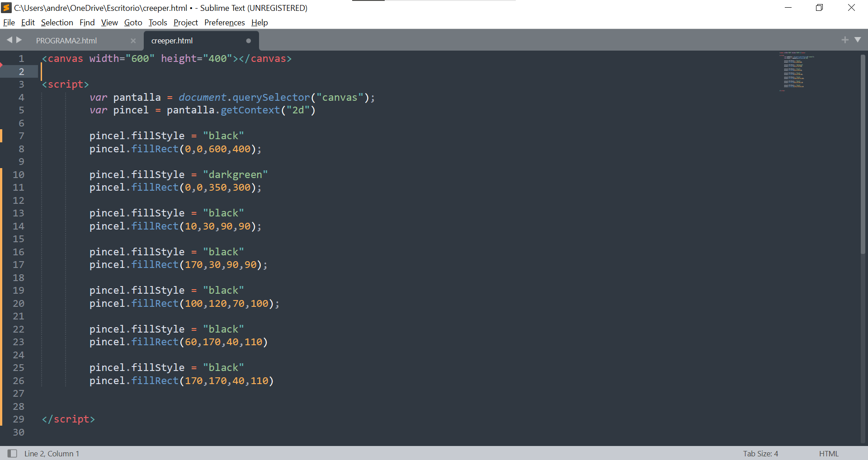Open the Edit menu
Image resolution: width=868 pixels, height=460 pixels.
pos(28,23)
